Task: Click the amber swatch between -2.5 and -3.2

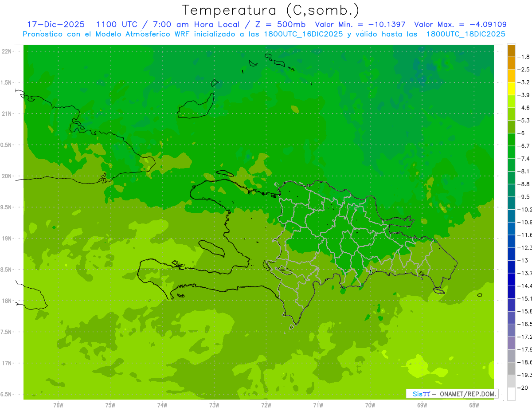Action: click(511, 76)
